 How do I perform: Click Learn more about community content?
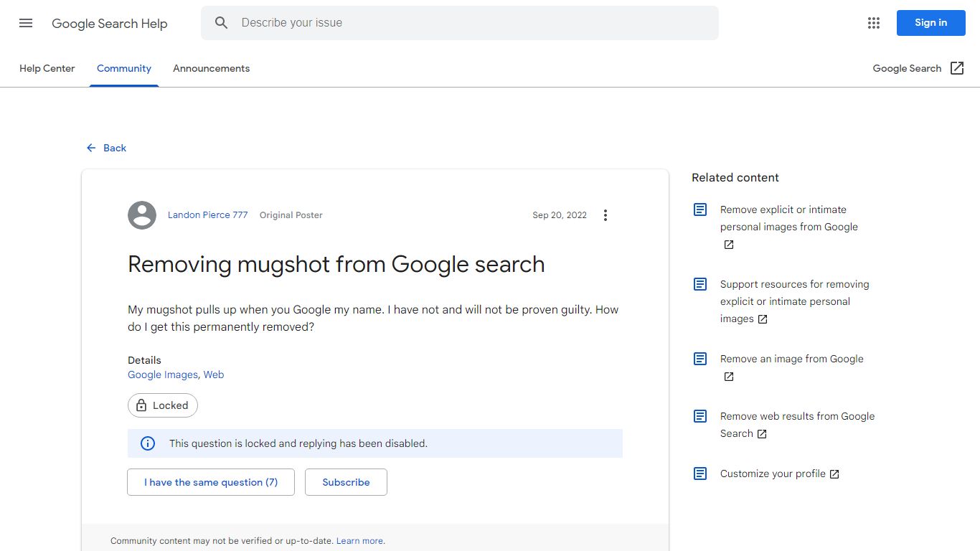point(359,540)
